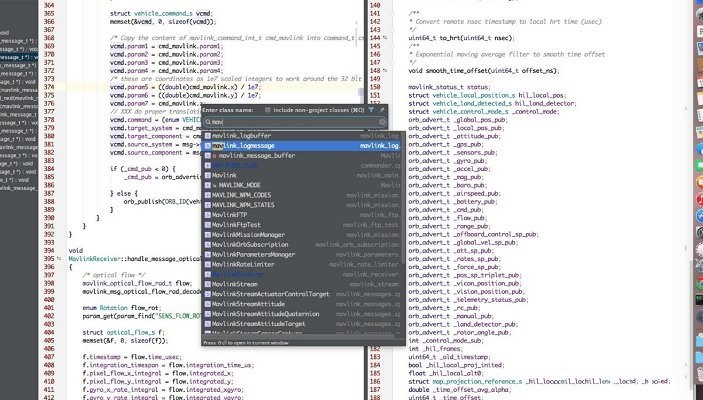
Task: Choose mavlink_message_buffer from the class results
Action: [303, 156]
